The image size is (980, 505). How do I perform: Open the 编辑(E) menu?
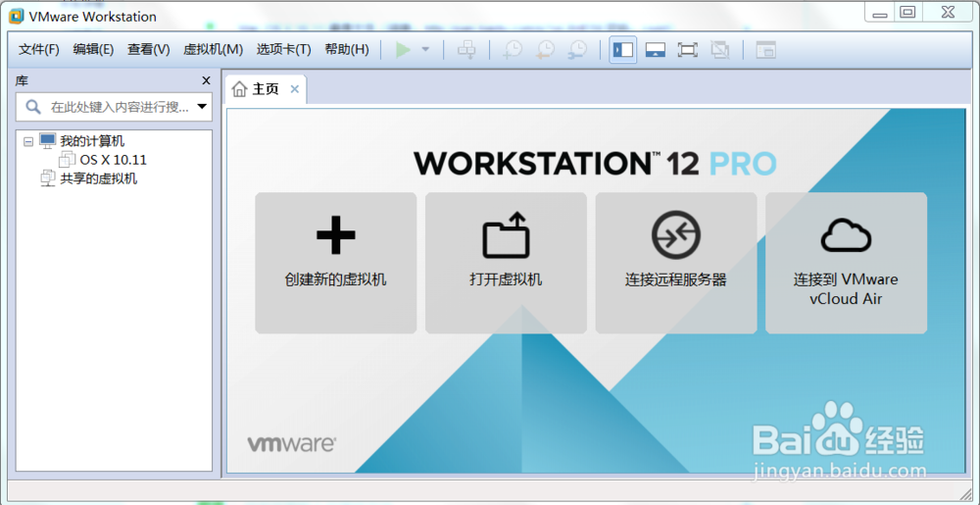pyautogui.click(x=93, y=49)
